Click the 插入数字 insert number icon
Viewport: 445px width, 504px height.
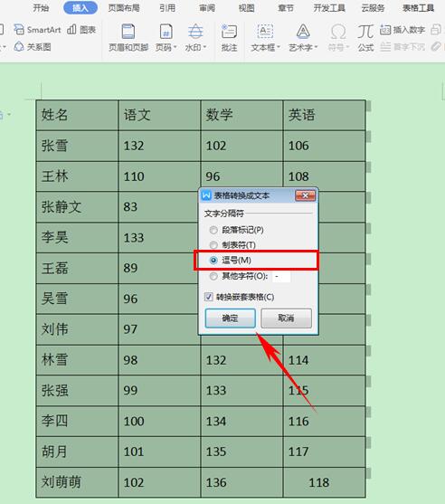pos(402,30)
